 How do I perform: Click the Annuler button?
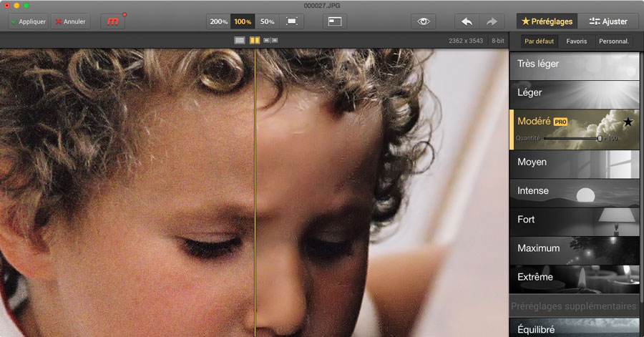70,21
